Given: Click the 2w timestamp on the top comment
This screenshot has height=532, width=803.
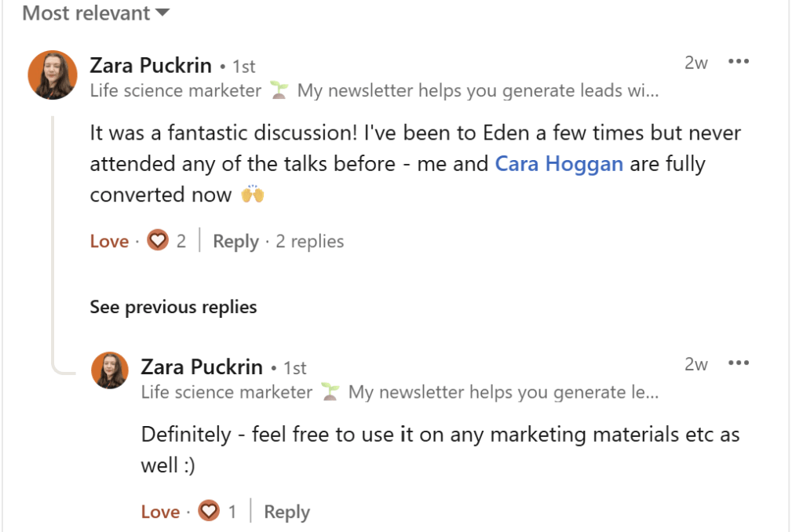Looking at the screenshot, I should pyautogui.click(x=695, y=63).
